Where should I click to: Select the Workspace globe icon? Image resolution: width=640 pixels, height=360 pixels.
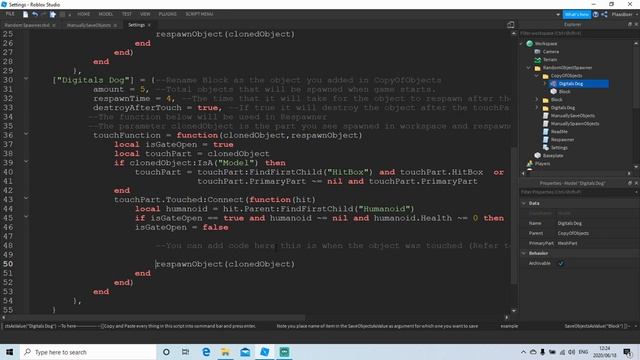pyautogui.click(x=529, y=43)
